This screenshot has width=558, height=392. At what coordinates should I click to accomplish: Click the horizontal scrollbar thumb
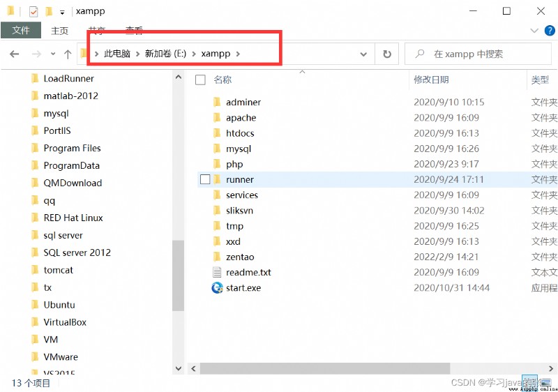coord(325,368)
